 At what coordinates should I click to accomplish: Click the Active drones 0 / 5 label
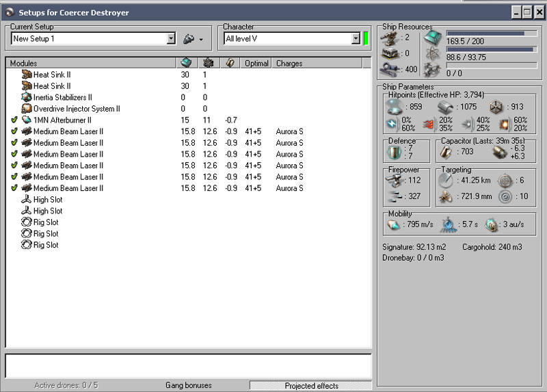66,385
